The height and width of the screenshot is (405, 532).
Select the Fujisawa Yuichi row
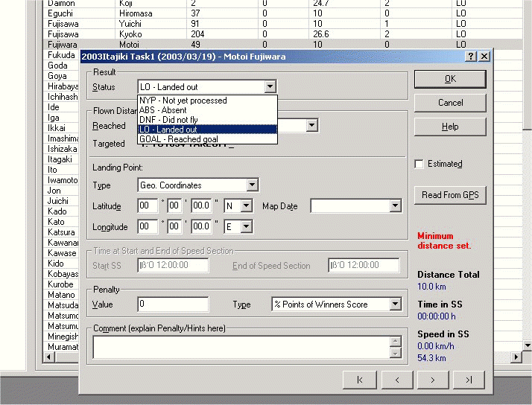pos(282,24)
